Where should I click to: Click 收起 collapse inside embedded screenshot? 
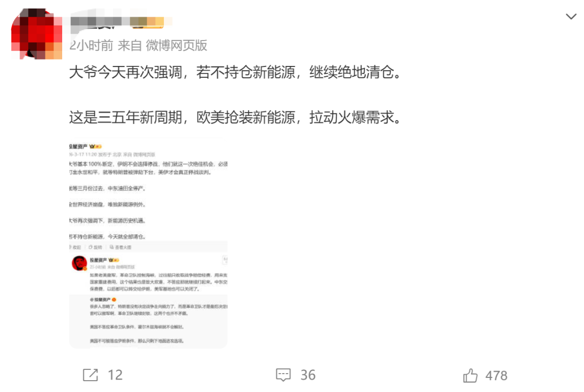coord(75,247)
